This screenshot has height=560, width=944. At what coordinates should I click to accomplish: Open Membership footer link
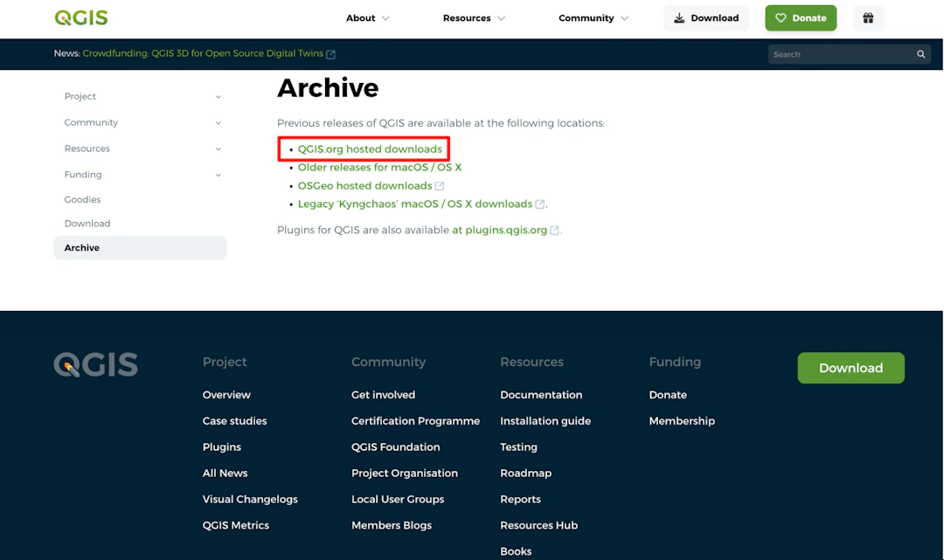click(682, 420)
